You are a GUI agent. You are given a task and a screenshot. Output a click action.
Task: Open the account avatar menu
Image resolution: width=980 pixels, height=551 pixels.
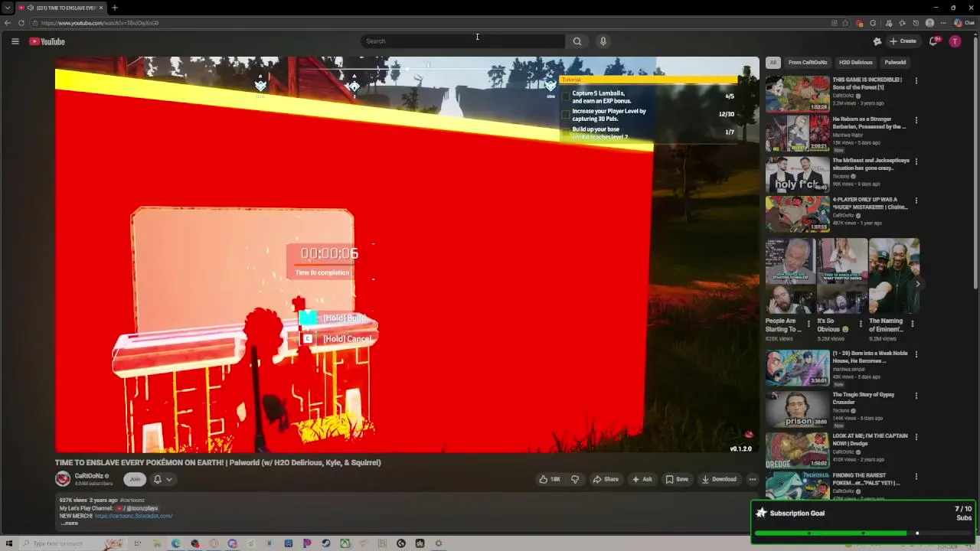pyautogui.click(x=955, y=41)
